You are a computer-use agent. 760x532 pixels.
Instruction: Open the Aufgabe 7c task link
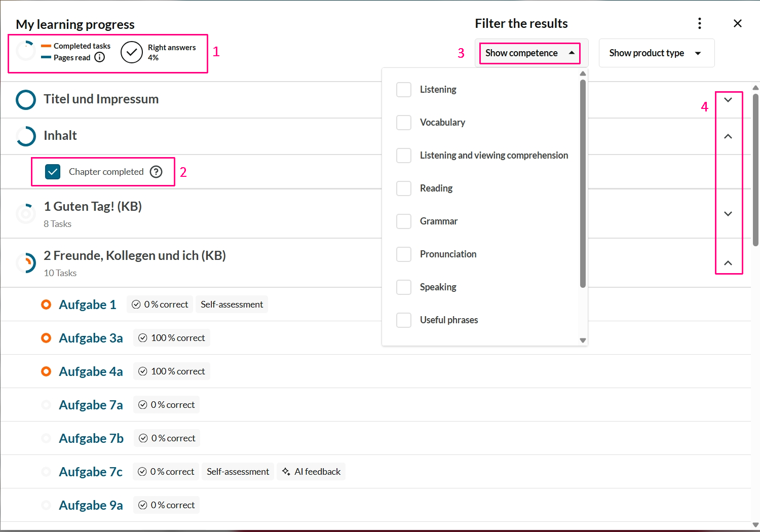pyautogui.click(x=91, y=472)
